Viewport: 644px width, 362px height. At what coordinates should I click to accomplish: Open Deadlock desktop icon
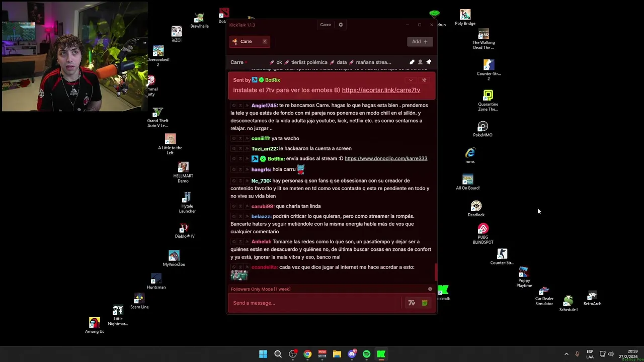point(476,209)
